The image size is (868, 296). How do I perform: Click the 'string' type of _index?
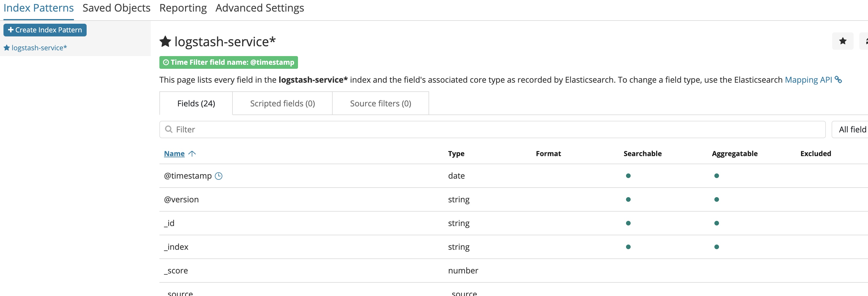click(459, 247)
